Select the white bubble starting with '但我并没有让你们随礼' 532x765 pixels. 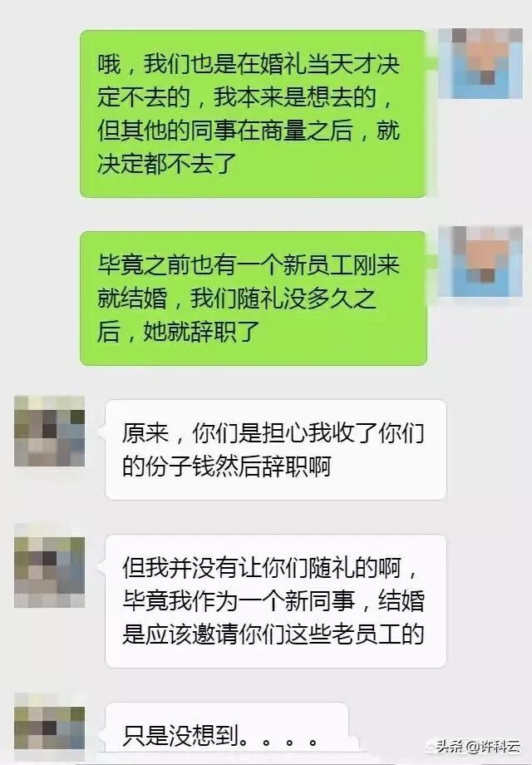pyautogui.click(x=275, y=601)
